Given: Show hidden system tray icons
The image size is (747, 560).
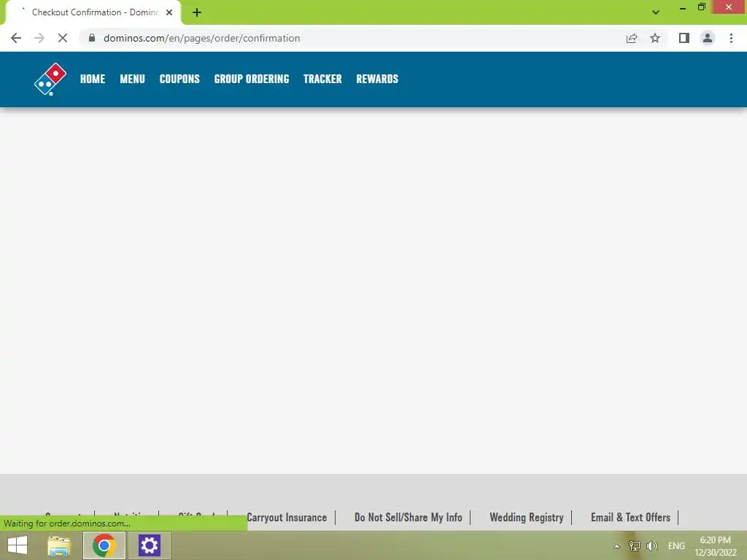Looking at the screenshot, I should click(x=617, y=546).
